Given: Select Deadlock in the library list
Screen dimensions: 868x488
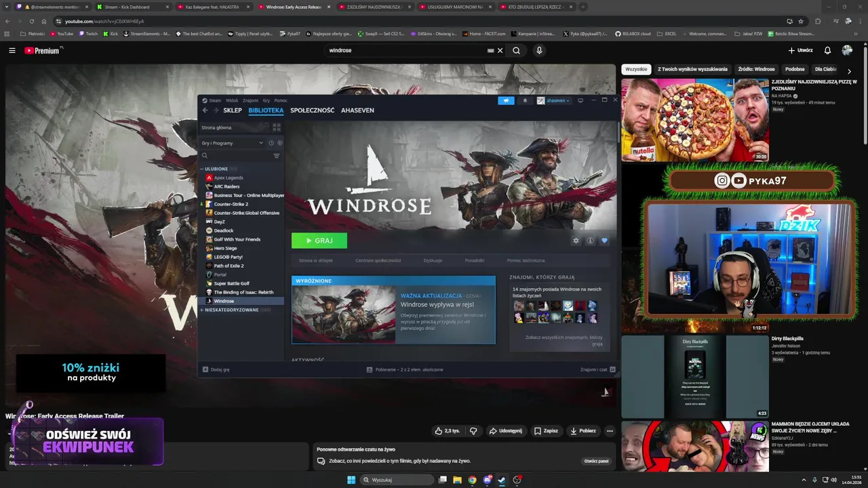Looking at the screenshot, I should (223, 230).
